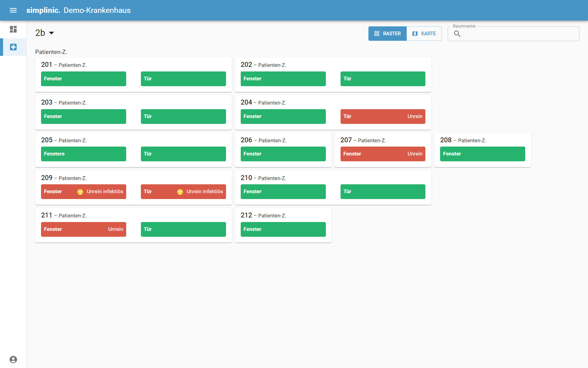Image resolution: width=588 pixels, height=368 pixels.
Task: Expand the 2b ward dropdown arrow
Action: click(x=51, y=33)
